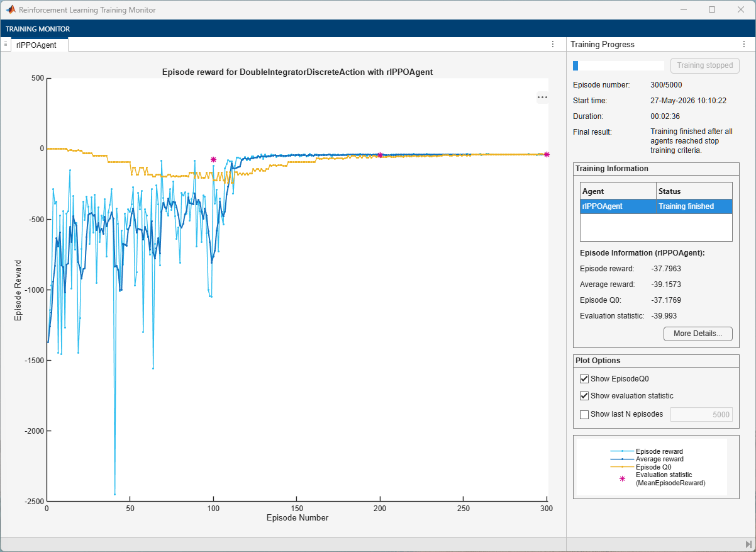Click the Agent column header
The image size is (756, 552).
coord(618,191)
